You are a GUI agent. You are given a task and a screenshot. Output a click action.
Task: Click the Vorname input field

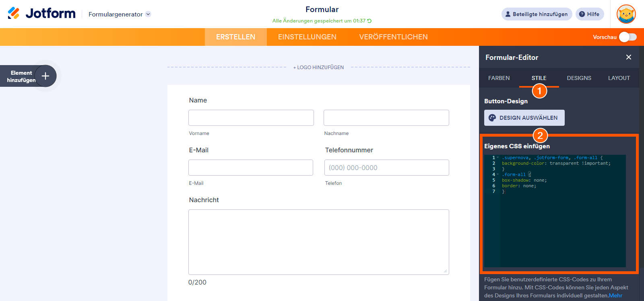(251, 118)
